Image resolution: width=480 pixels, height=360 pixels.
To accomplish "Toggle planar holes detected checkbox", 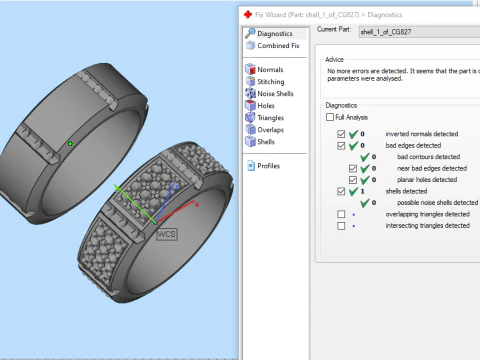I will coord(353,180).
